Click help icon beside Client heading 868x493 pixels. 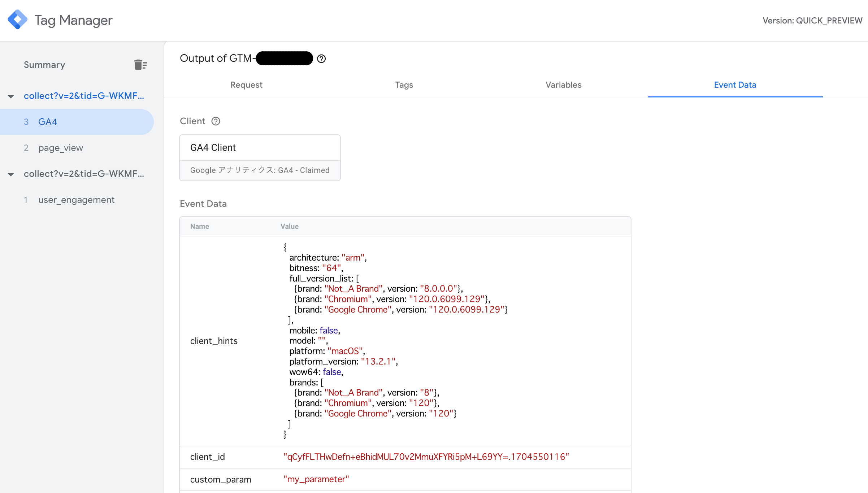point(216,121)
